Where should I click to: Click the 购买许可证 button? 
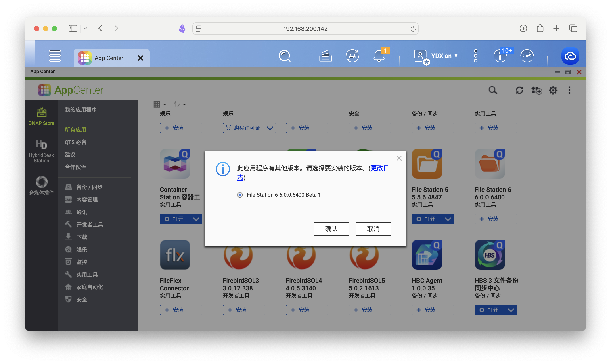243,128
